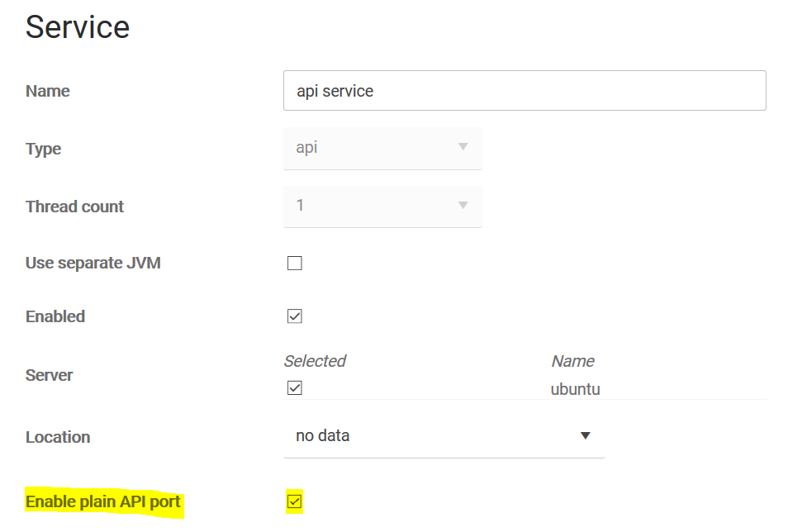The width and height of the screenshot is (802, 532).
Task: Select the 'ubuntu' server name entry
Action: 575,388
